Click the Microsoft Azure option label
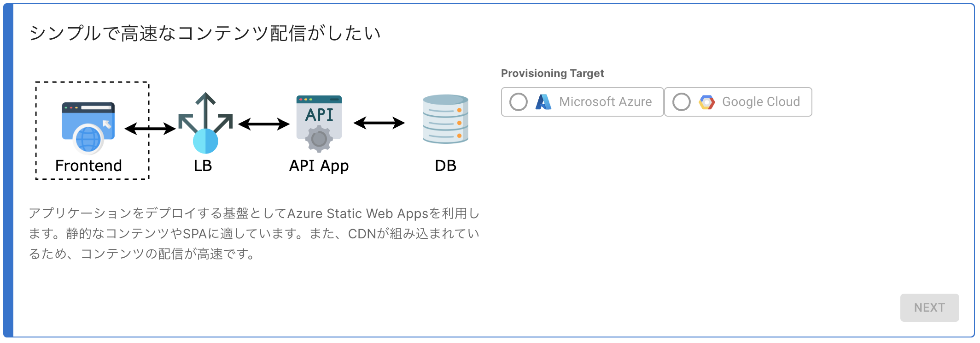This screenshot has width=980, height=343. point(605,102)
